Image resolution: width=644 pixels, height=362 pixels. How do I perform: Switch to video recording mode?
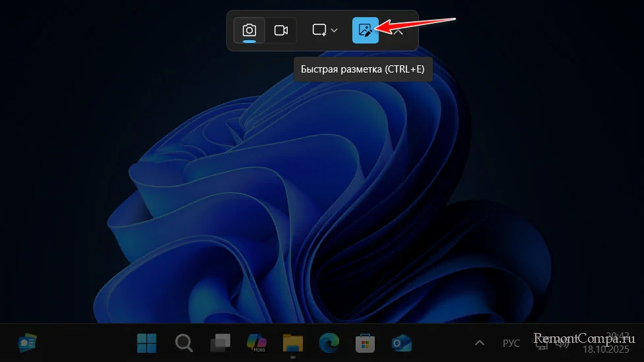pyautogui.click(x=282, y=30)
